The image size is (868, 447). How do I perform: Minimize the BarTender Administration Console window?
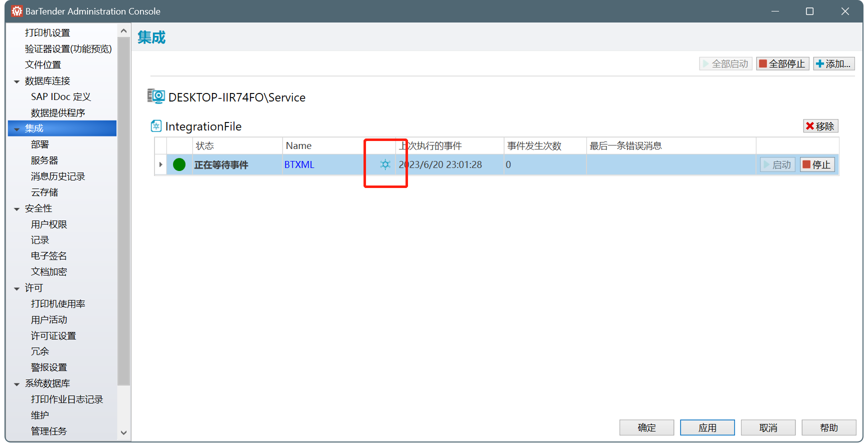tap(775, 11)
